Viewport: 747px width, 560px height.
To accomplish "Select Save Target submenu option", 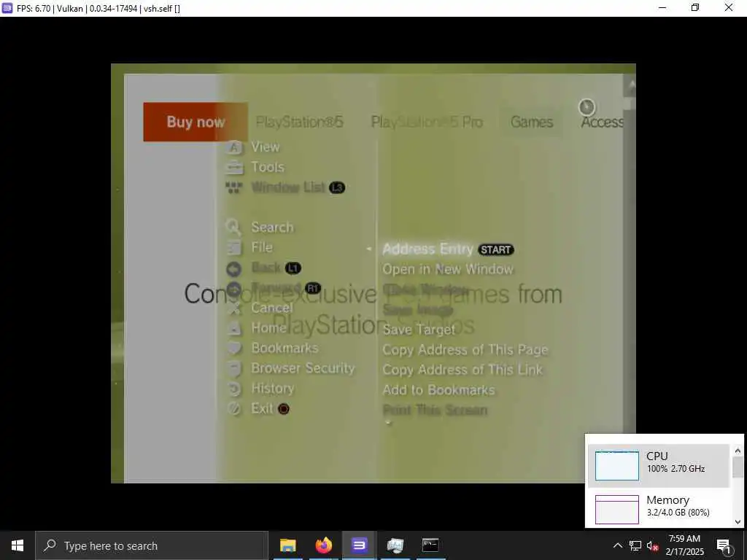I will (419, 330).
